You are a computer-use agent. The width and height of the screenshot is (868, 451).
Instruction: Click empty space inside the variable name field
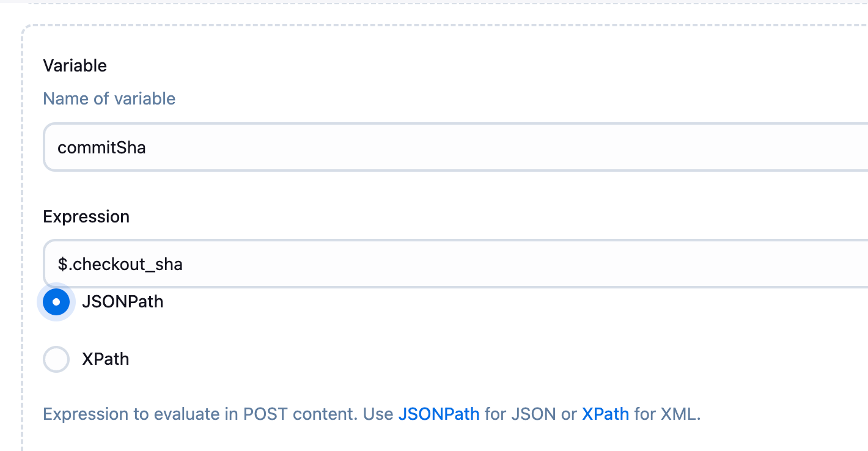pos(550,147)
